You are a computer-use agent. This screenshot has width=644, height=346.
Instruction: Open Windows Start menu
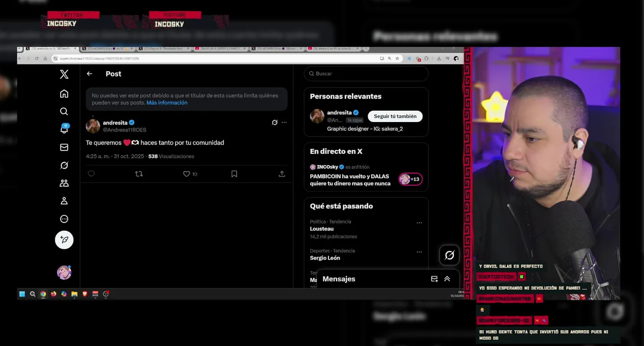tap(22, 294)
